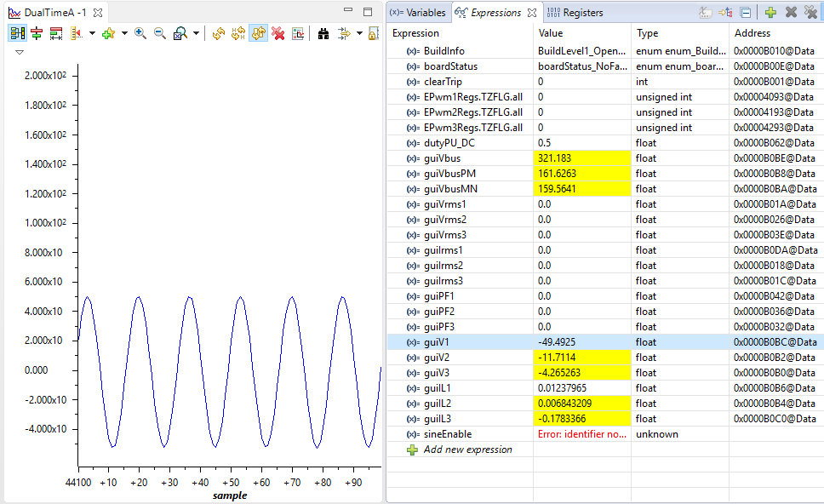Toggle the first graph layout toolbar button

point(18,33)
